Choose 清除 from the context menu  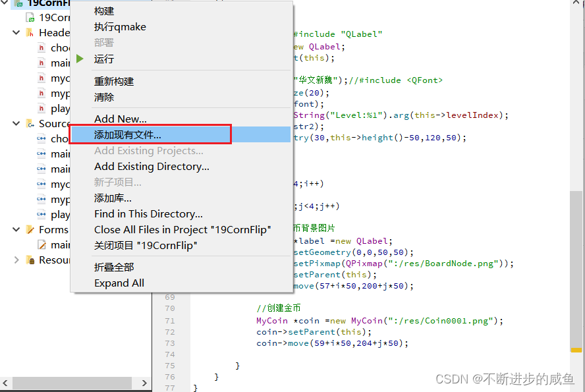point(104,98)
